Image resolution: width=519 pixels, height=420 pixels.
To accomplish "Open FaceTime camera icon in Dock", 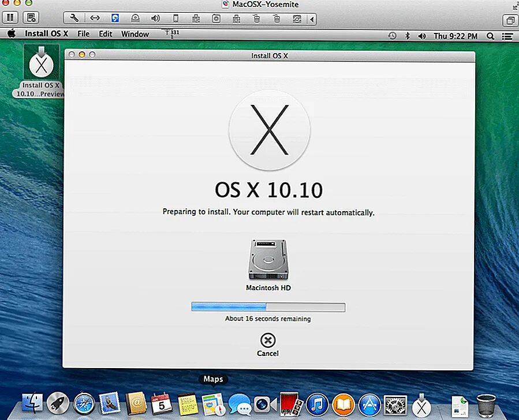I will coord(265,404).
